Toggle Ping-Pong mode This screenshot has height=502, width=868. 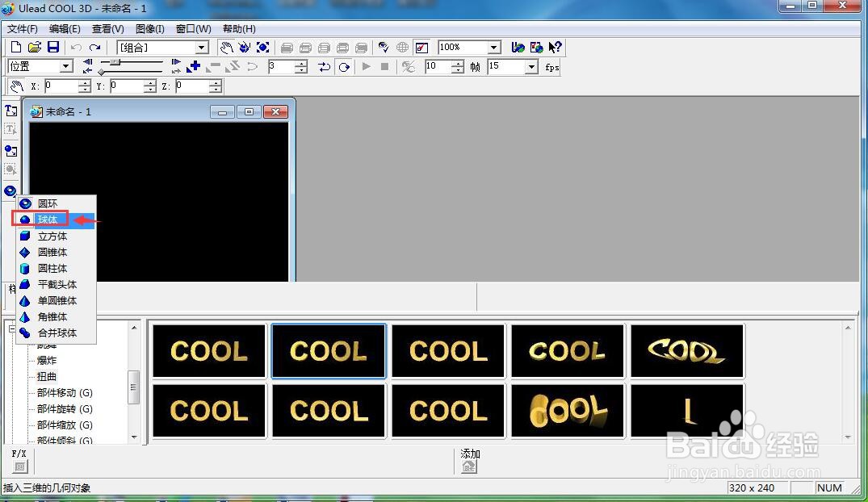click(x=325, y=67)
